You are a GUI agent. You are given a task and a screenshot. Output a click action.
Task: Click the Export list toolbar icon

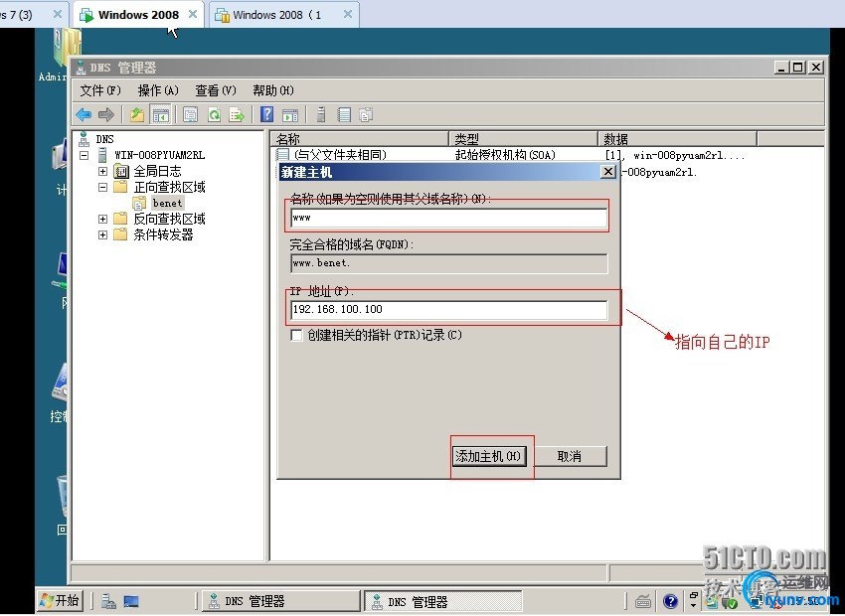coord(237,114)
